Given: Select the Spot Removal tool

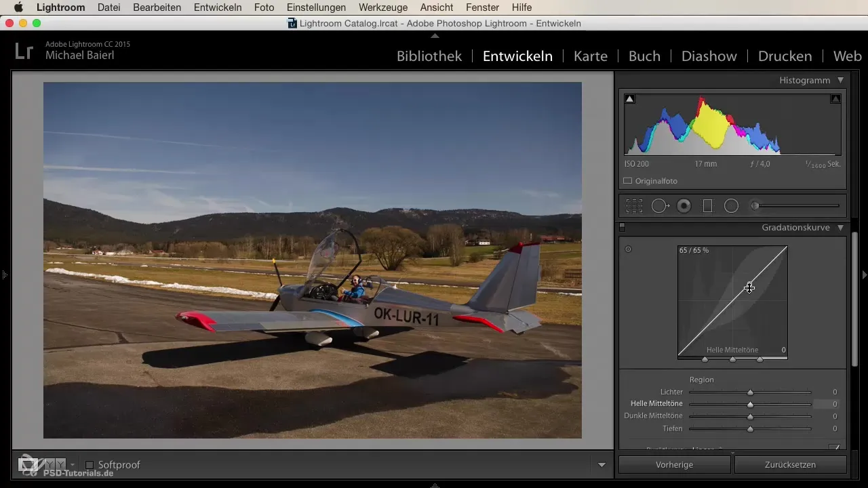Looking at the screenshot, I should [660, 206].
